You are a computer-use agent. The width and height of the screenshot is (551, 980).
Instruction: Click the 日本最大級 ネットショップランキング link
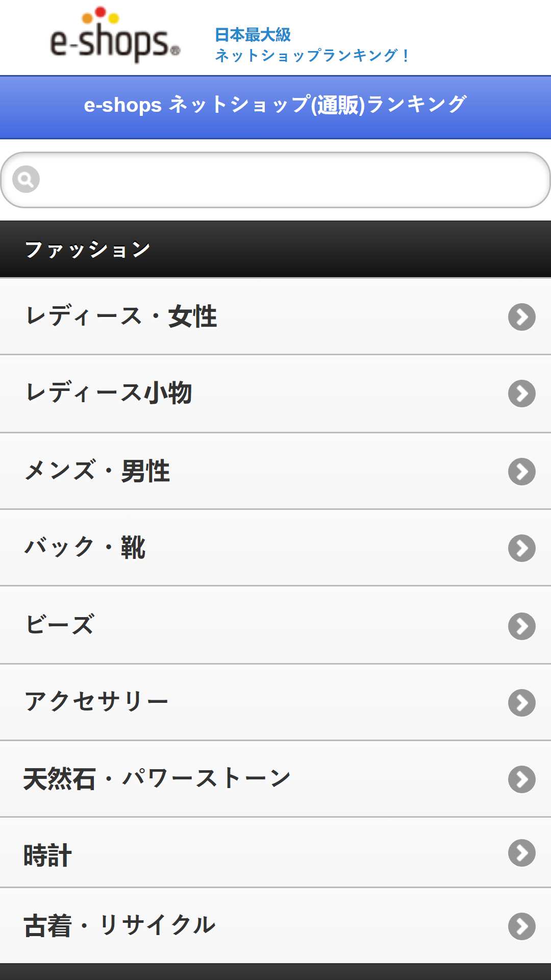(312, 45)
